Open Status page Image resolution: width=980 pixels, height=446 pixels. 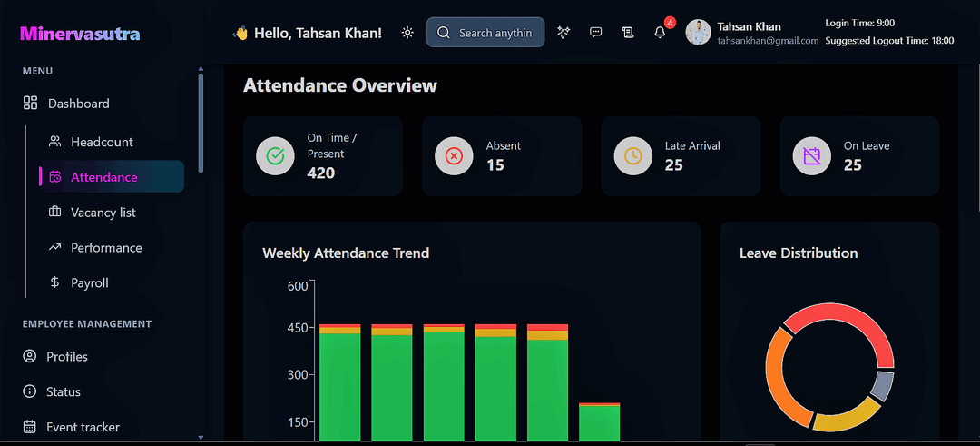(64, 392)
